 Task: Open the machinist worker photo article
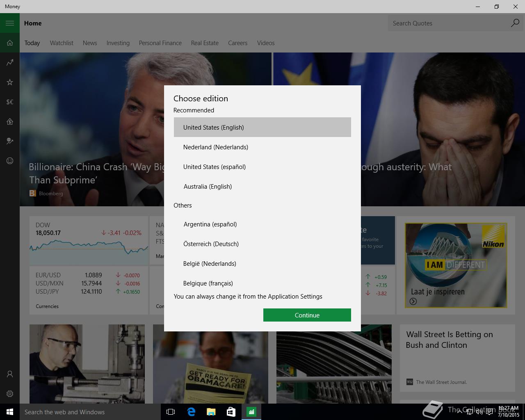(87, 364)
